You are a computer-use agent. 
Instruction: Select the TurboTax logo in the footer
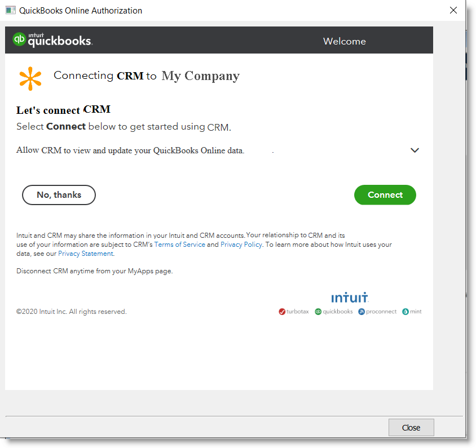294,312
